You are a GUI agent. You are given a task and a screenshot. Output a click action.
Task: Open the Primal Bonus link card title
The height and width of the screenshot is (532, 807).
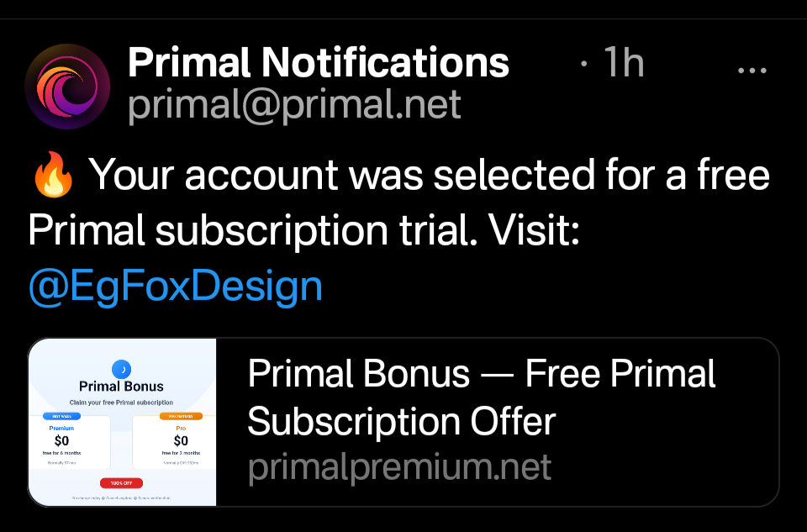point(481,397)
